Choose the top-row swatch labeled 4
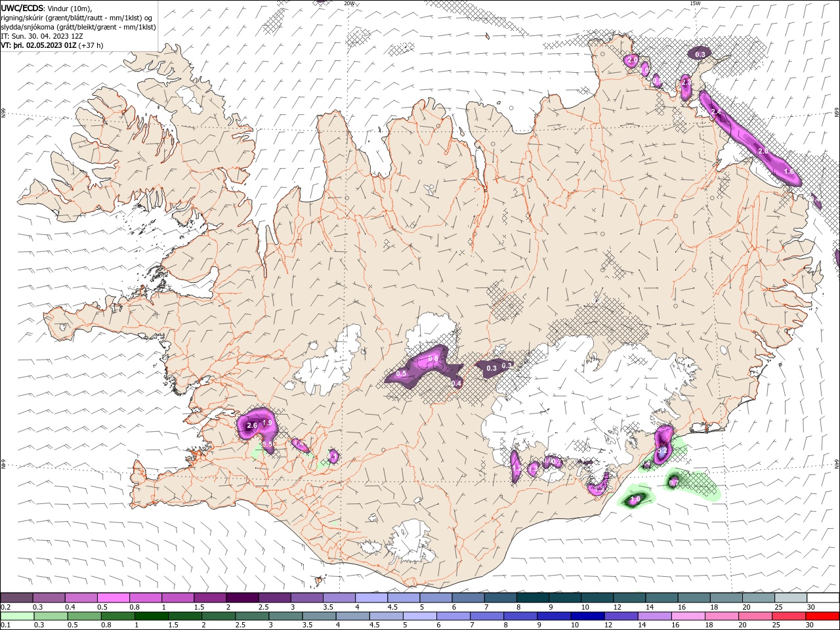This screenshot has height=630, width=840. click(371, 598)
